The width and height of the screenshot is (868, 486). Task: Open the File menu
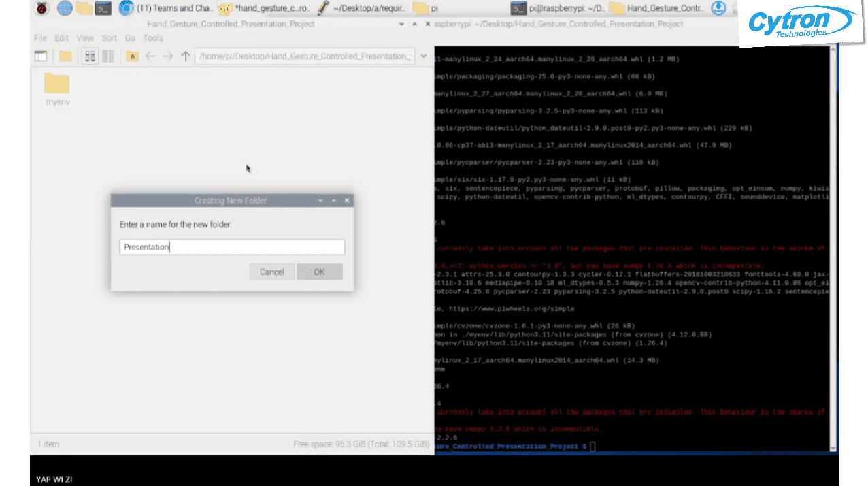(40, 38)
